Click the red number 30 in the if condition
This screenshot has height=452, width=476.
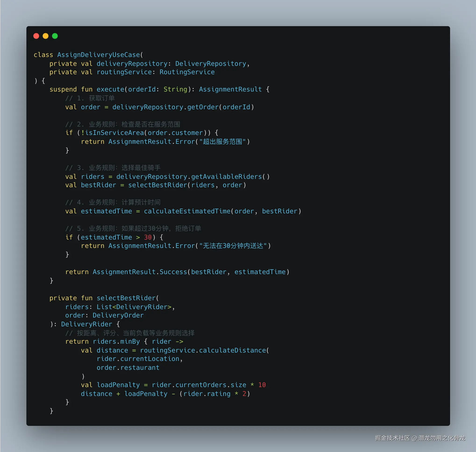pyautogui.click(x=148, y=237)
